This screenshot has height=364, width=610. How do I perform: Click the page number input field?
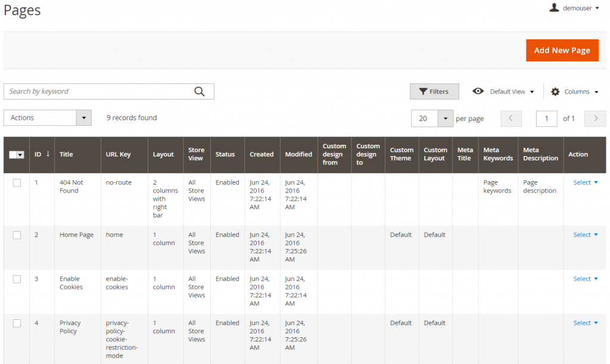[546, 119]
